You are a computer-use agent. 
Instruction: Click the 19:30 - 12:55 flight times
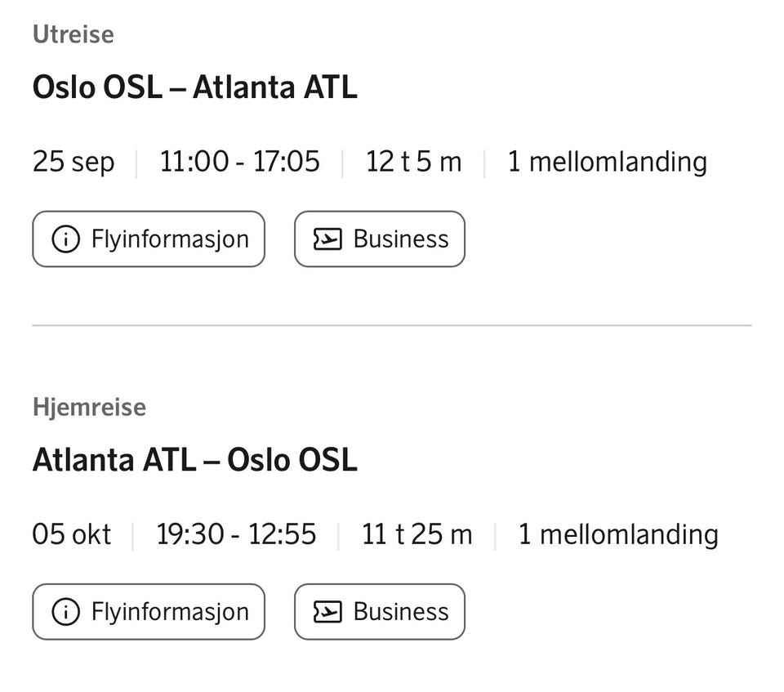[x=236, y=534]
